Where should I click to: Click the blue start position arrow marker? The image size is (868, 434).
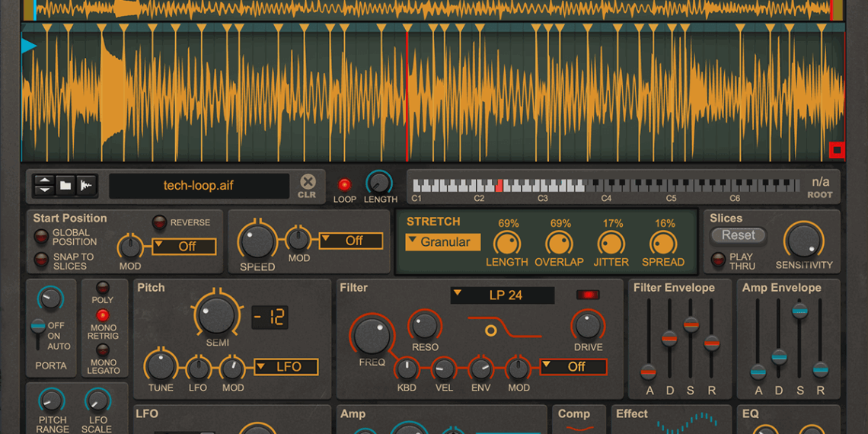pyautogui.click(x=29, y=46)
